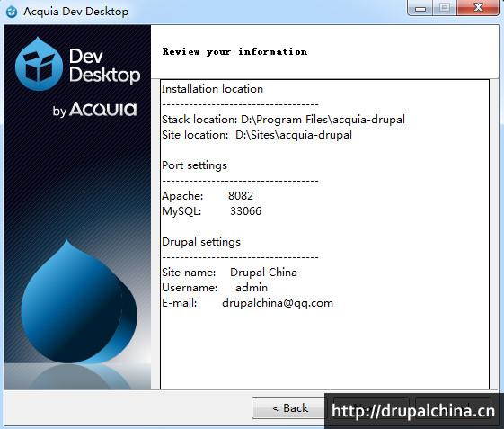Close the Acquia Dev Desktop window
This screenshot has width=504, height=429.
click(x=478, y=8)
